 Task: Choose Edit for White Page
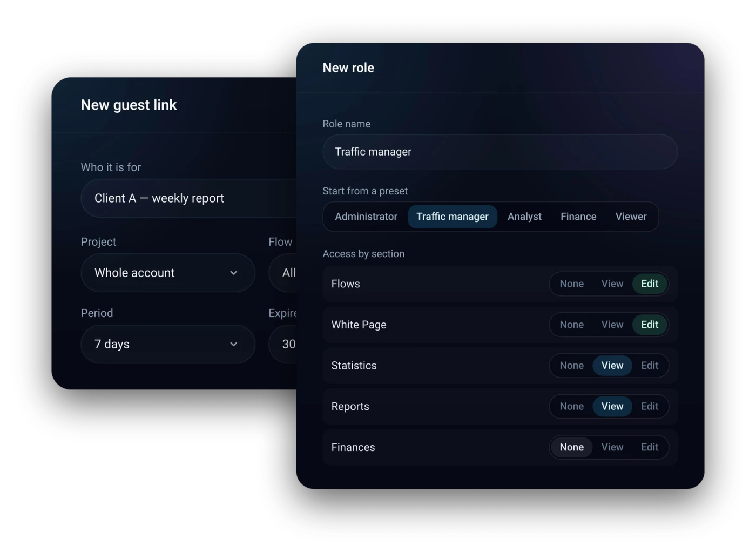[x=650, y=325]
